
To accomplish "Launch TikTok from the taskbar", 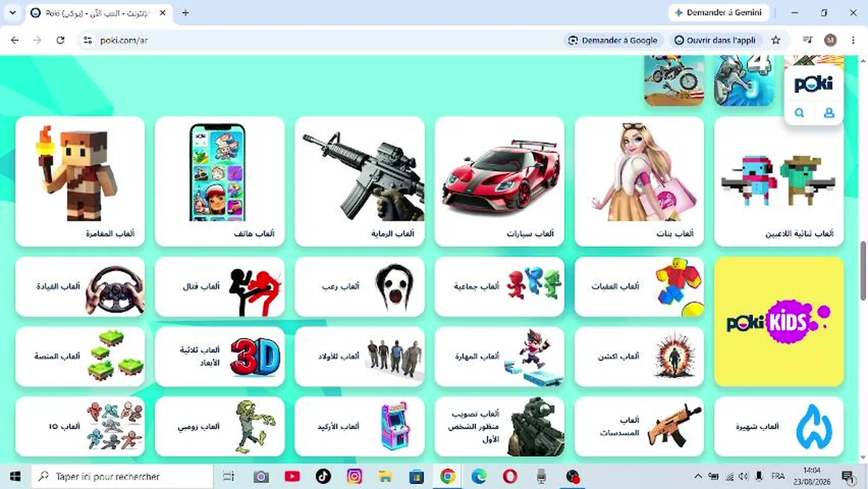I will [x=323, y=476].
